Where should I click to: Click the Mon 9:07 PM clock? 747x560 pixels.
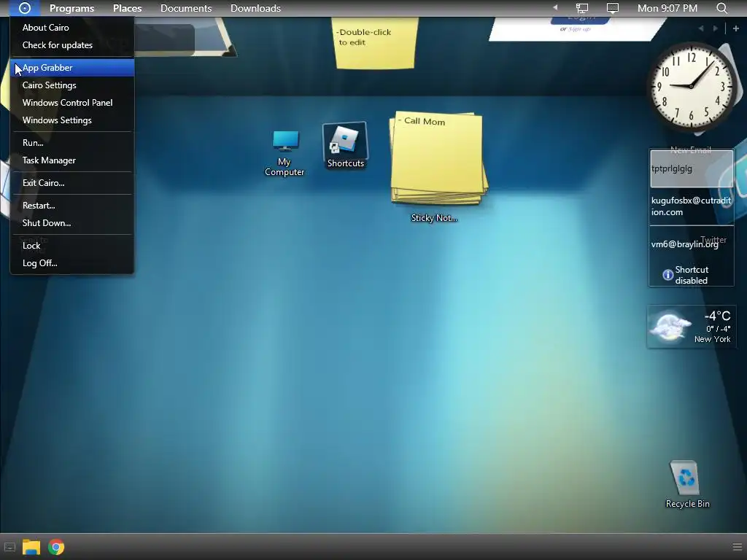[667, 8]
